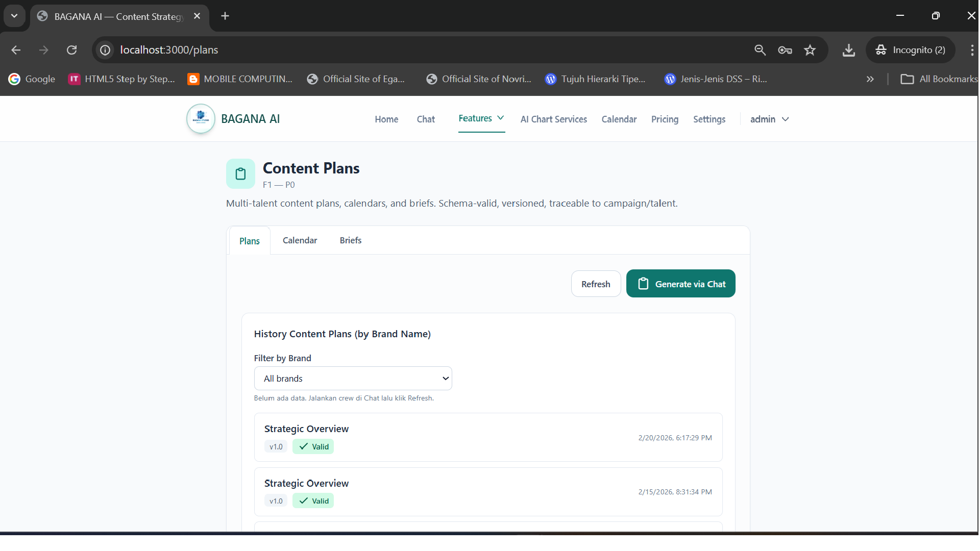Click the site info icon in the address bar

(105, 49)
